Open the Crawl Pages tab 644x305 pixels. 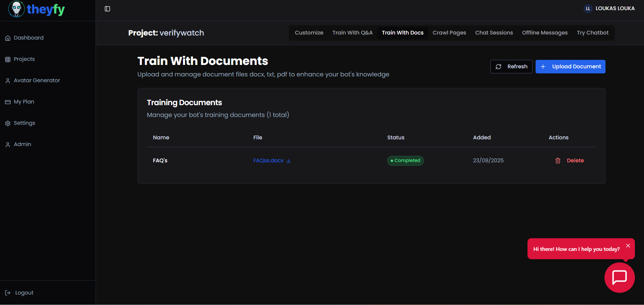coord(449,33)
